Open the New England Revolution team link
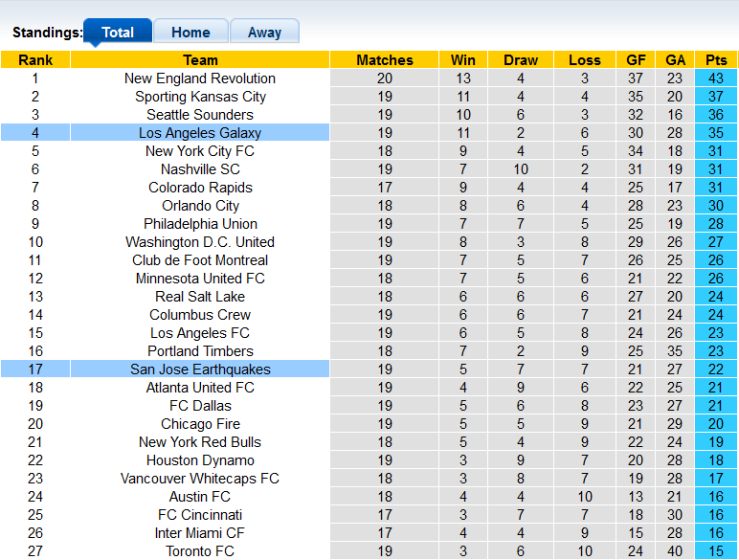This screenshot has width=739, height=560. 200,78
